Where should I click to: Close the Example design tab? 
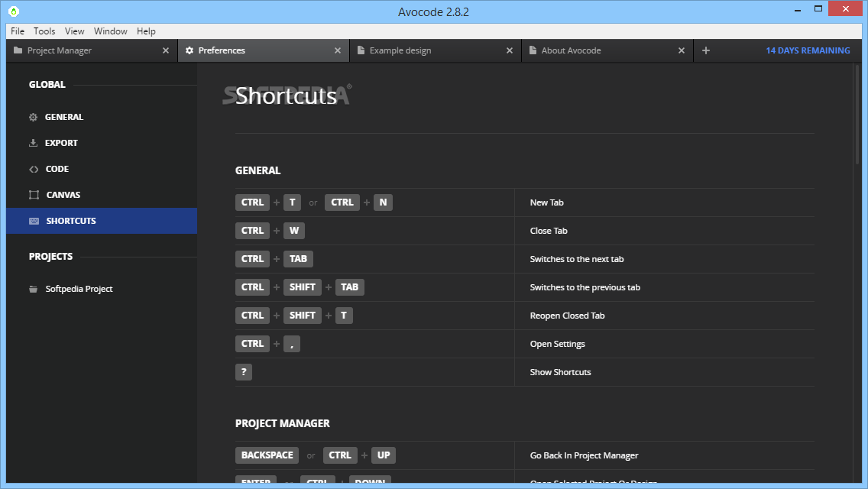point(510,50)
